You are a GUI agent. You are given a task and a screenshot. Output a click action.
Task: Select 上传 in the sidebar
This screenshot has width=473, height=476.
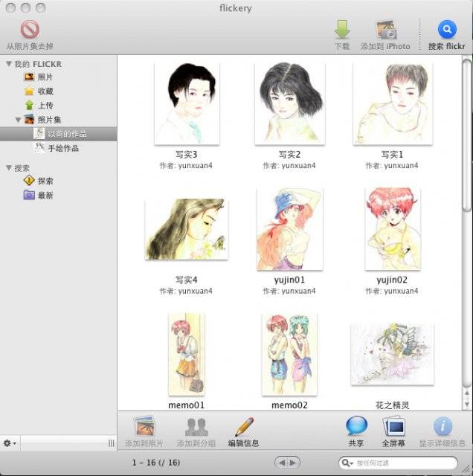click(45, 106)
